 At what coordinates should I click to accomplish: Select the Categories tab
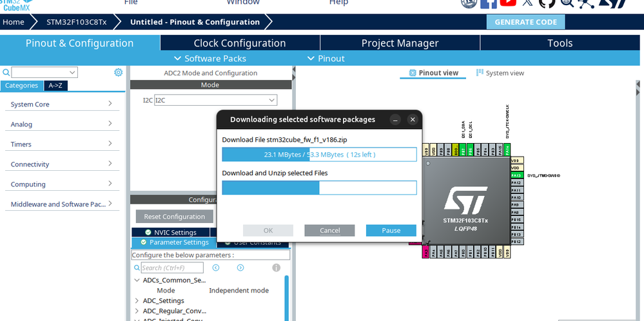21,85
